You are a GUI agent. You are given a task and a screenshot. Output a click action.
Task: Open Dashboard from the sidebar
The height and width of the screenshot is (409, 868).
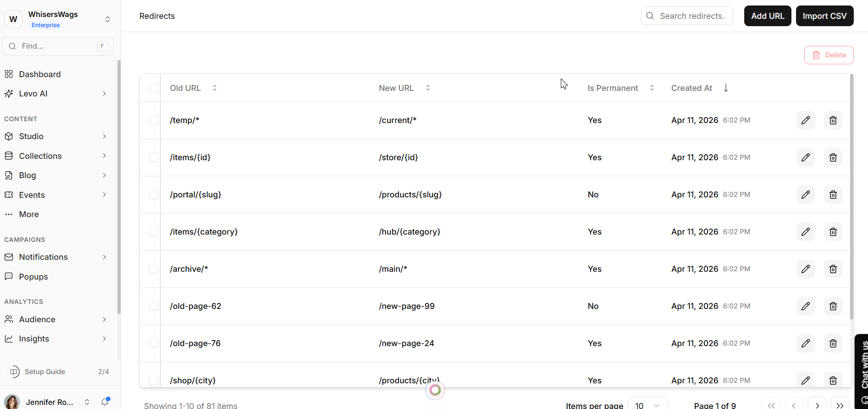pos(40,74)
